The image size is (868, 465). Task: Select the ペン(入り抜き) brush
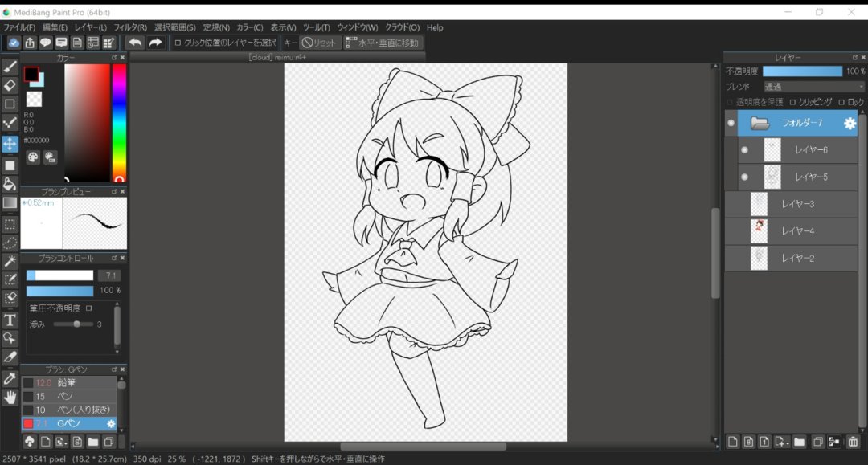(x=69, y=410)
